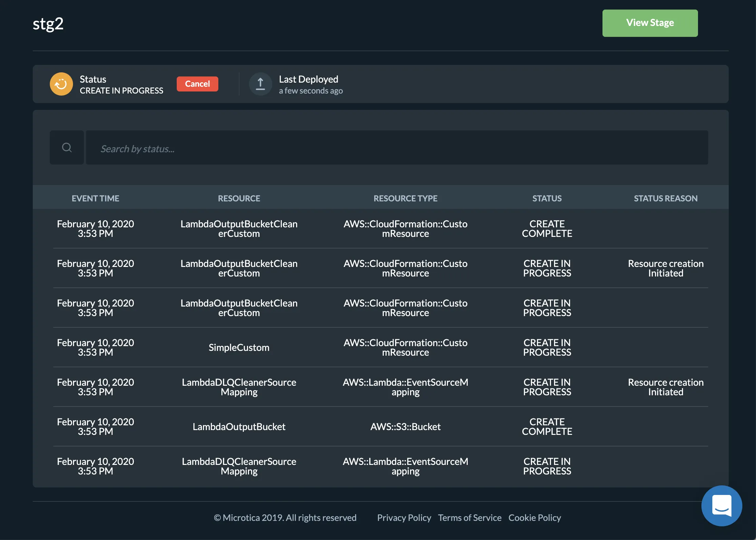Cancel the in-progress deployment
The image size is (756, 540).
197,84
